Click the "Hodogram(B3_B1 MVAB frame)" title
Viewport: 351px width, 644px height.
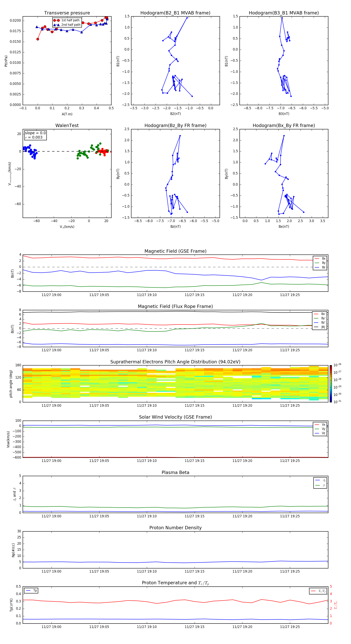(284, 13)
